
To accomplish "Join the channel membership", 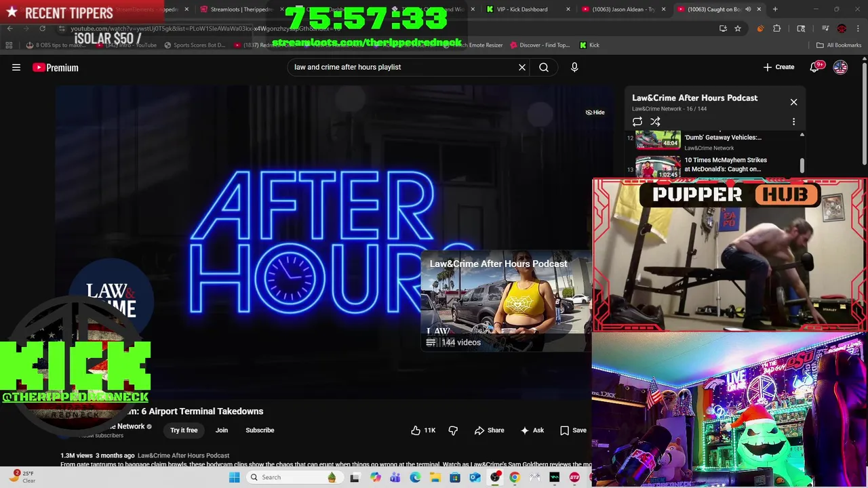I will [x=222, y=430].
